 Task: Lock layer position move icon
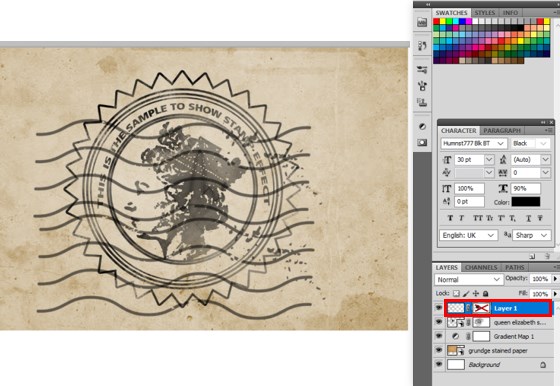[x=476, y=294]
